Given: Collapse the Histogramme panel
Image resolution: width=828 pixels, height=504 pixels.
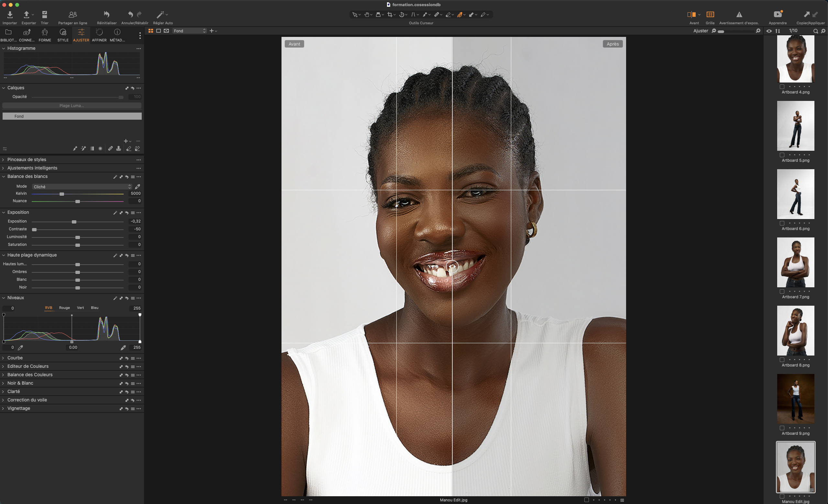Looking at the screenshot, I should pos(4,49).
